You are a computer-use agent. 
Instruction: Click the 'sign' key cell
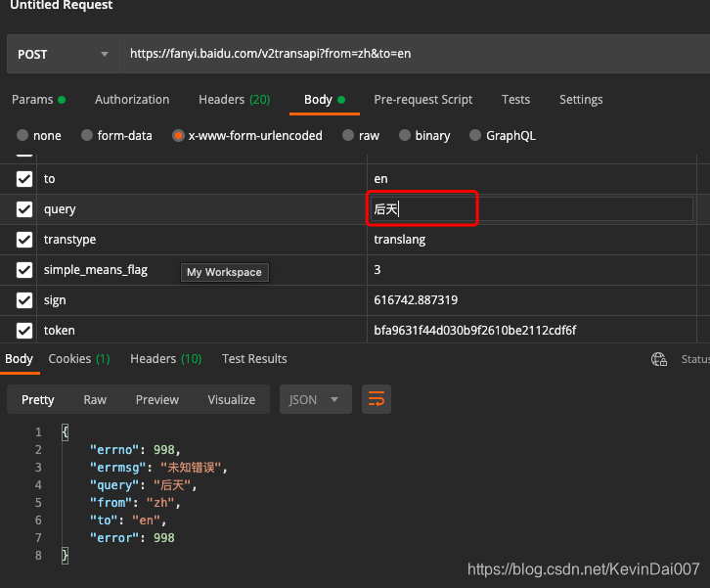click(202, 300)
